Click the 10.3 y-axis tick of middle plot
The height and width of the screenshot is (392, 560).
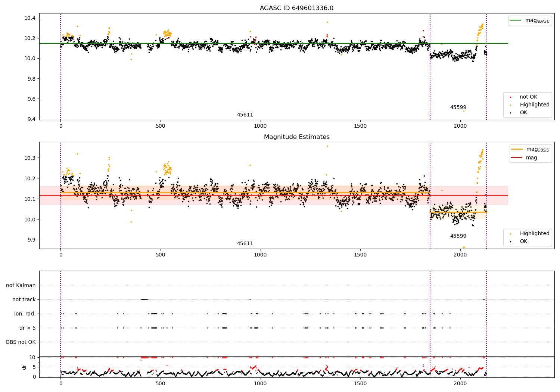[30, 158]
